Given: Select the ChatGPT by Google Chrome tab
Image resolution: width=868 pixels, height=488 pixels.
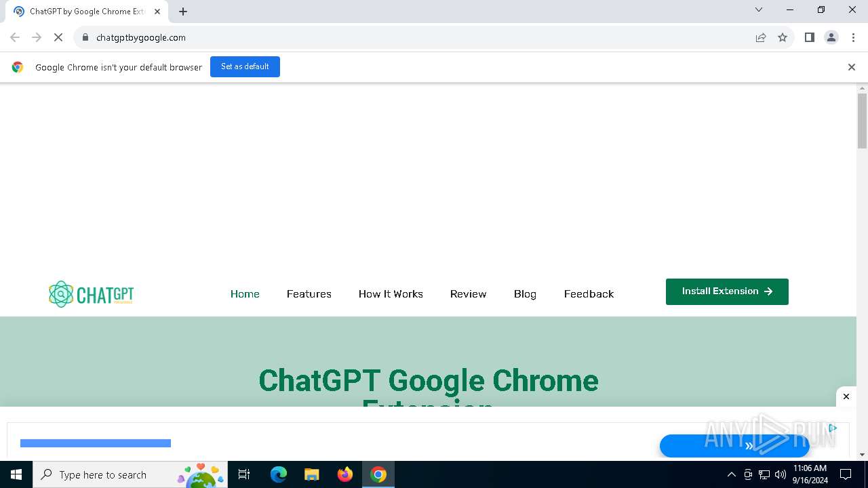Looking at the screenshot, I should [x=87, y=12].
